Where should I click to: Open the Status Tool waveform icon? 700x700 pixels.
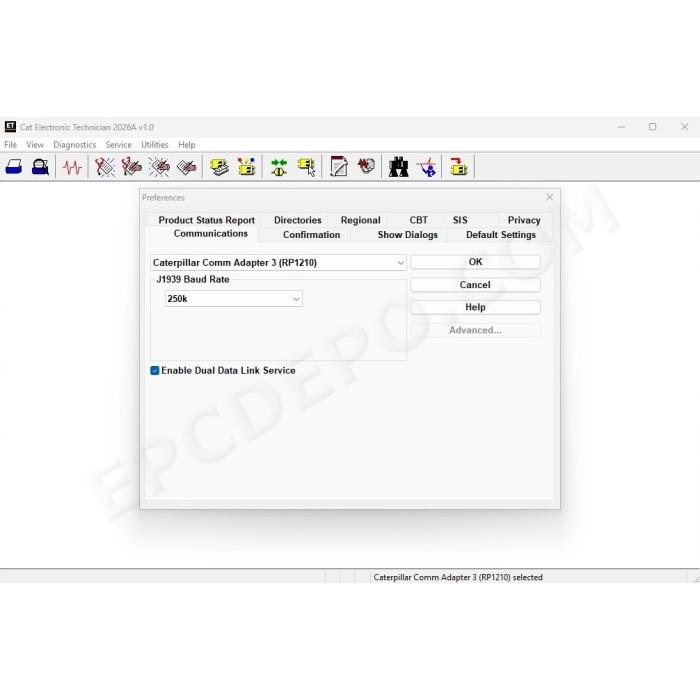pyautogui.click(x=72, y=167)
